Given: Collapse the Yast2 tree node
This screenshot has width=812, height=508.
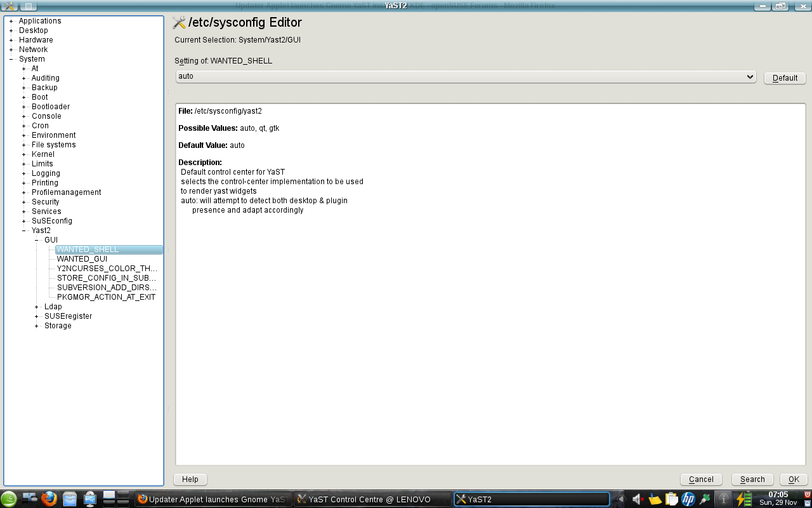Looking at the screenshot, I should (23, 231).
